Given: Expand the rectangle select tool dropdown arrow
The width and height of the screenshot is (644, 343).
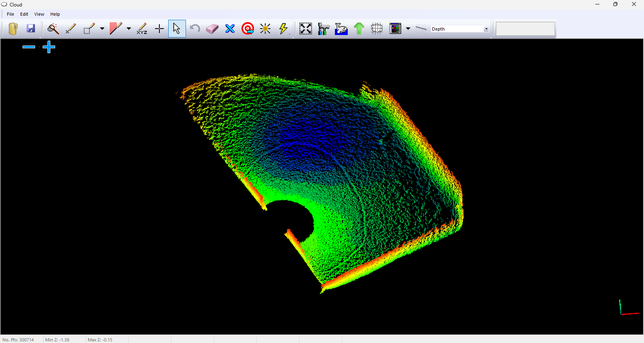Looking at the screenshot, I should (102, 29).
